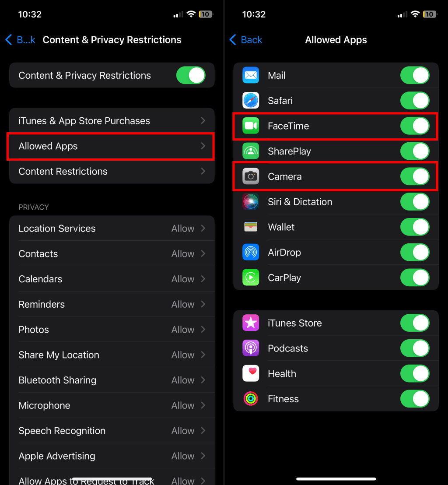Expand iTunes & App Store Purchases chevron
The image size is (448, 485).
(x=203, y=121)
